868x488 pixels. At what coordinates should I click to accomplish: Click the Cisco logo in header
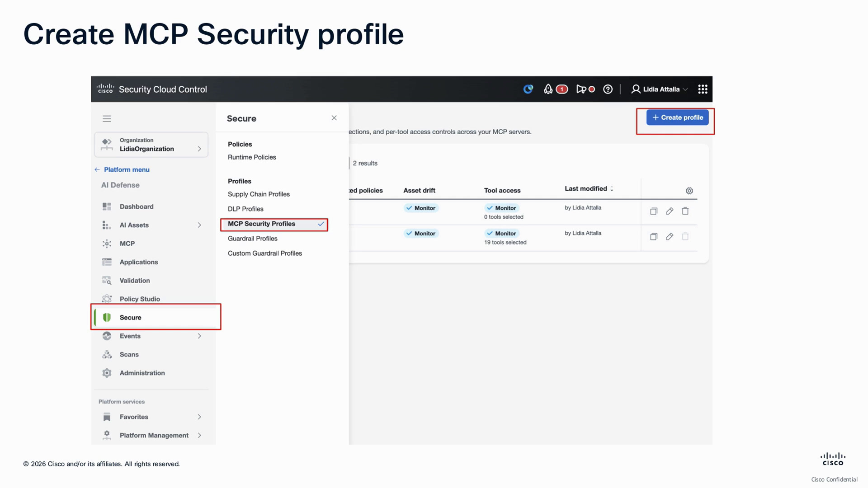(105, 89)
